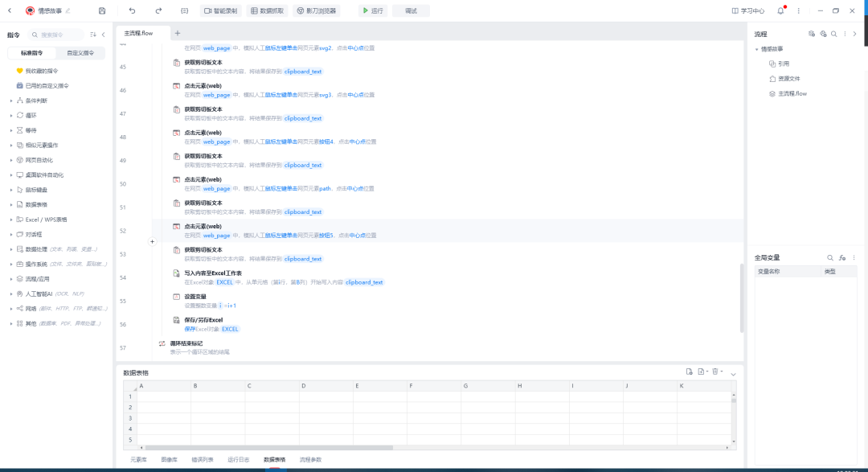Select the 设置变量 step on line 55
This screenshot has height=472, width=868.
[x=448, y=301]
